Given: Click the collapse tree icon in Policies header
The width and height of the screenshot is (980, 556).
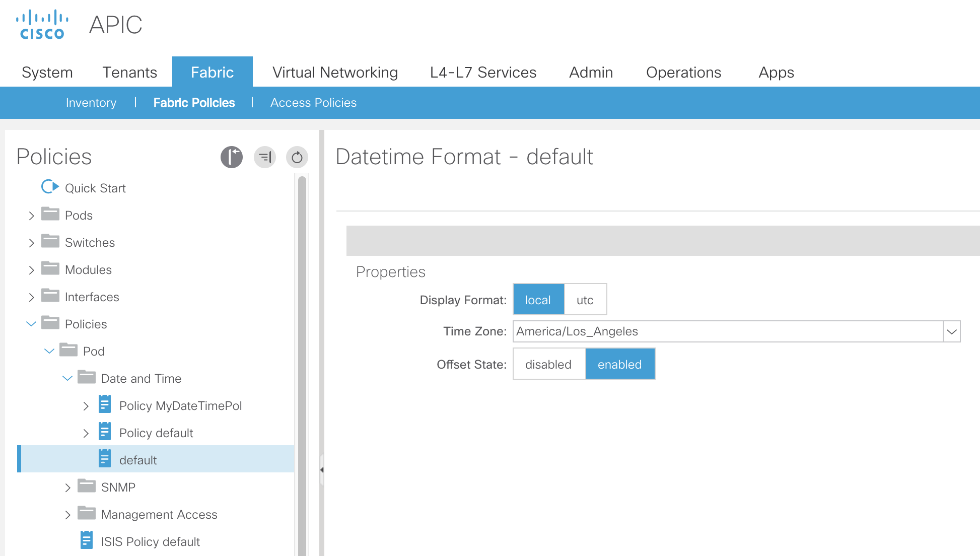Looking at the screenshot, I should click(265, 157).
